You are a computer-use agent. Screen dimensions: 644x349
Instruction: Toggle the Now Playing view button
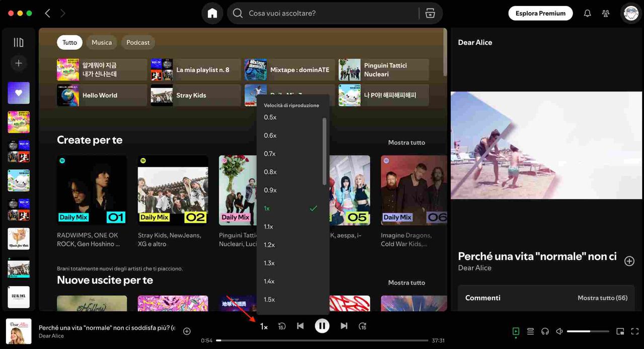point(516,331)
